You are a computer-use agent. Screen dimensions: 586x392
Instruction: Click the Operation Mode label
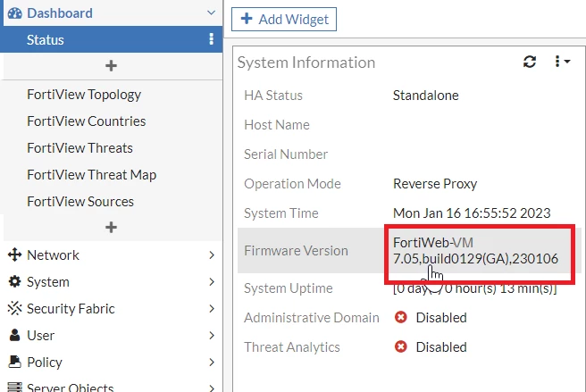coord(292,184)
